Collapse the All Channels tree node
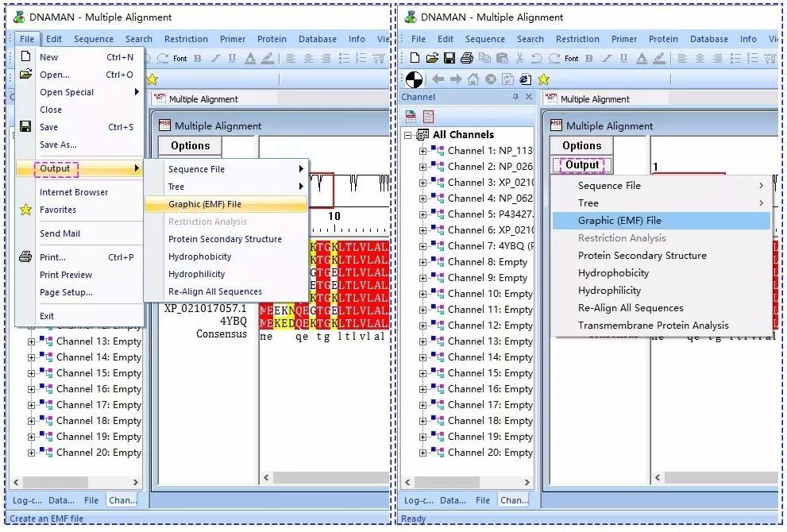Image resolution: width=787 pixels, height=532 pixels. click(408, 134)
